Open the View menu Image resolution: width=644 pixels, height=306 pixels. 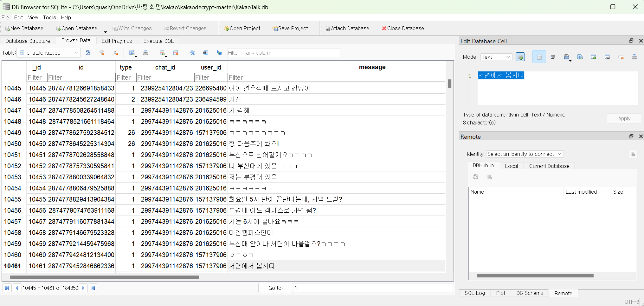pos(33,17)
